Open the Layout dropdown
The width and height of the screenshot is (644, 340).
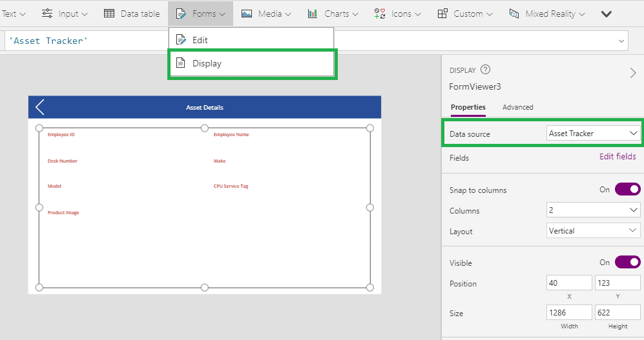click(593, 231)
